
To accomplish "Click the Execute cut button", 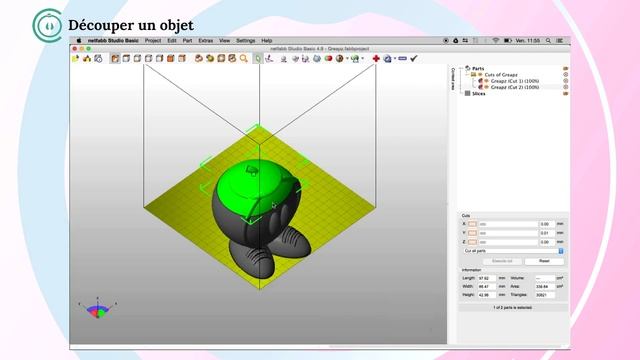I will click(x=502, y=261).
